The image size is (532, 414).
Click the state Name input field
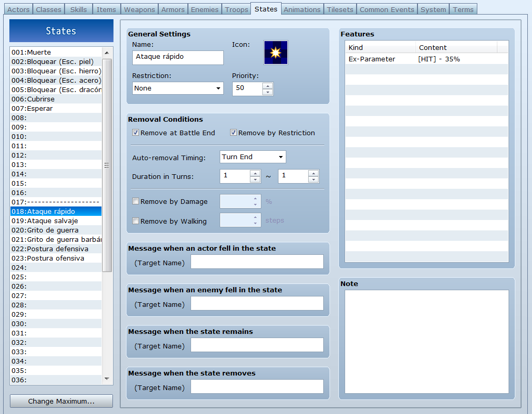(178, 57)
